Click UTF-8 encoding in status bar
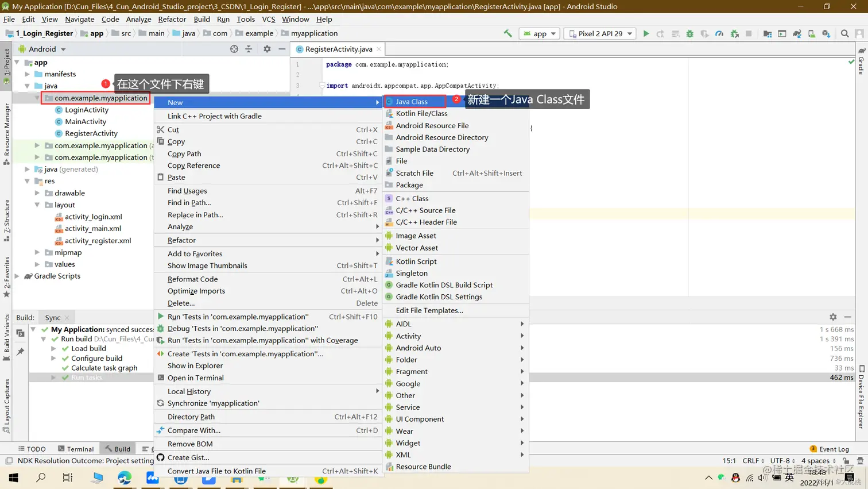This screenshot has width=868, height=489. (x=782, y=461)
